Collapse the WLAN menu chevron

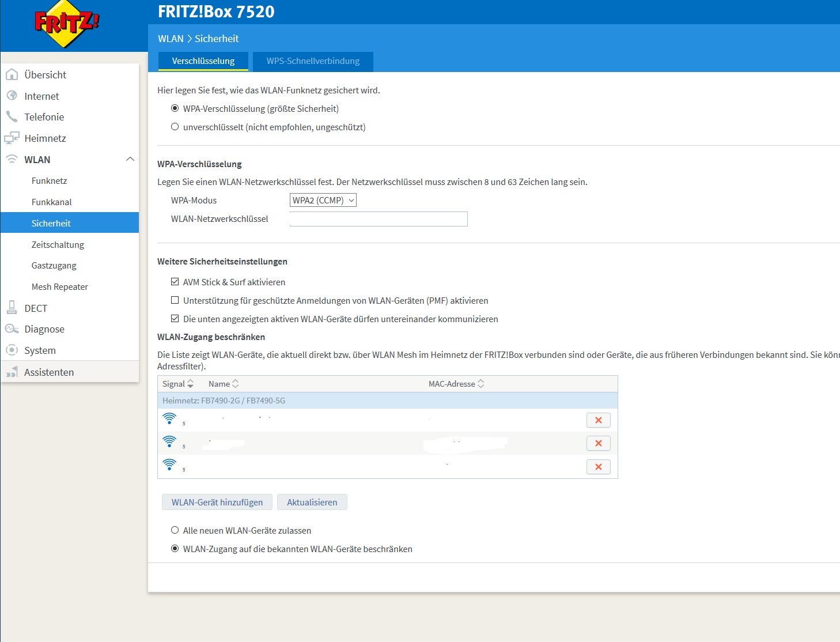(x=130, y=159)
